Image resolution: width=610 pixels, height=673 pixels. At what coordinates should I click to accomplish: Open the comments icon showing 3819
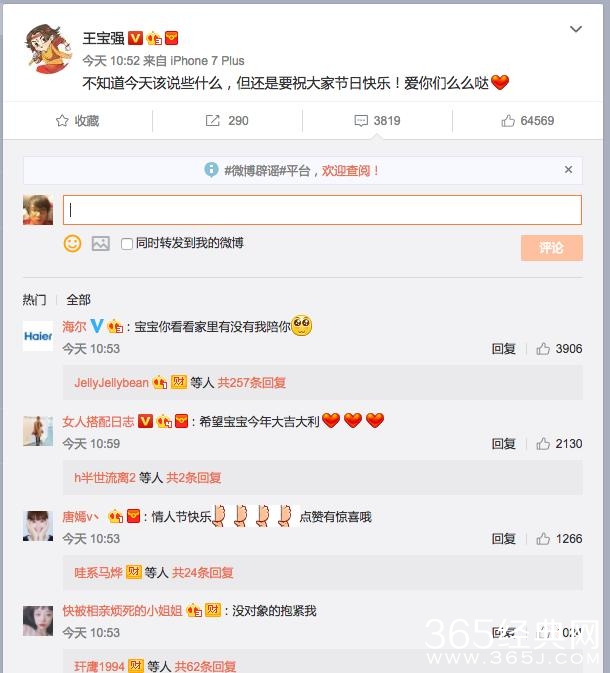[x=361, y=121]
